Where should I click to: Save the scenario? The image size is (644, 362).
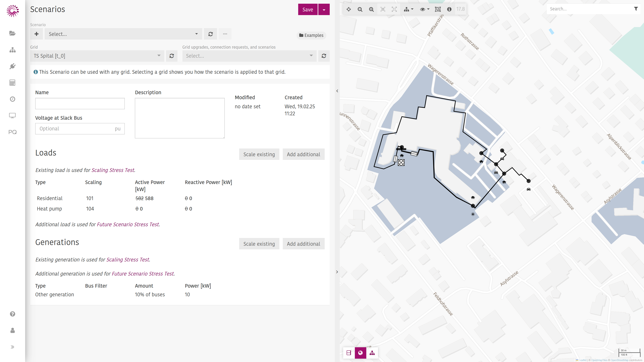308,10
